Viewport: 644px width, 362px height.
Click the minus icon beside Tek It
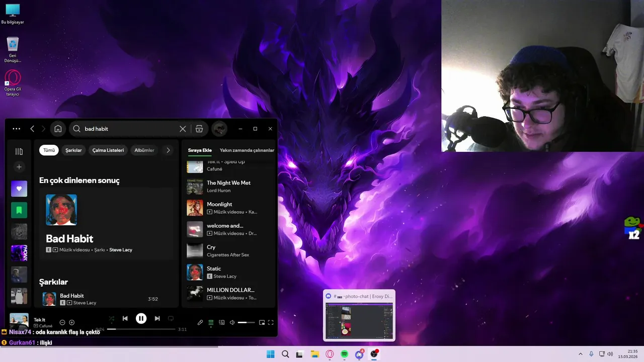62,322
